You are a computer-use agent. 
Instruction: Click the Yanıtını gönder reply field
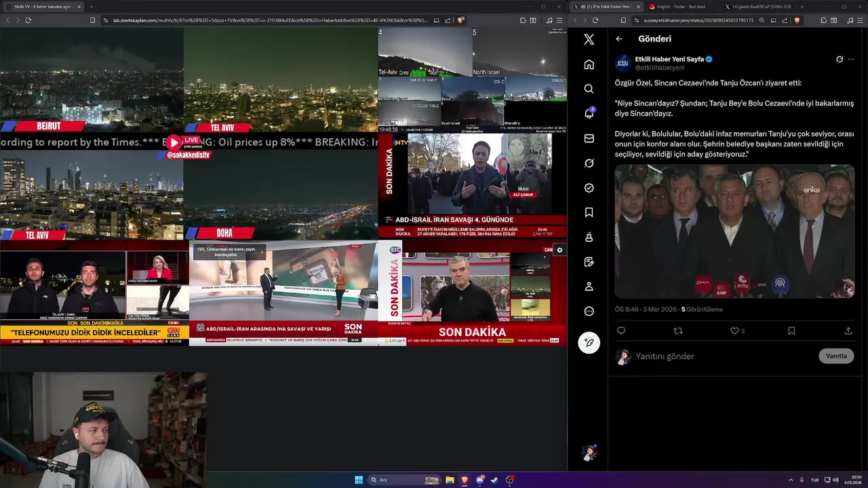click(x=724, y=356)
